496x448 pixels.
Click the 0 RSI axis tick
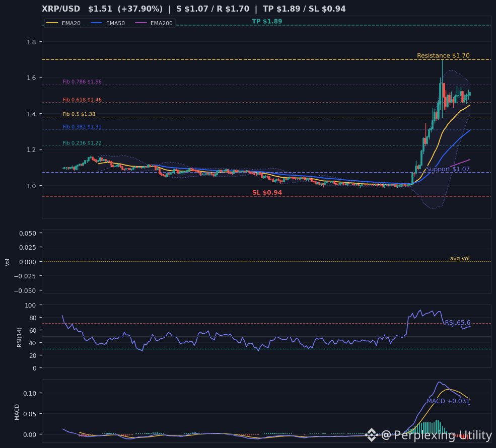coord(34,368)
